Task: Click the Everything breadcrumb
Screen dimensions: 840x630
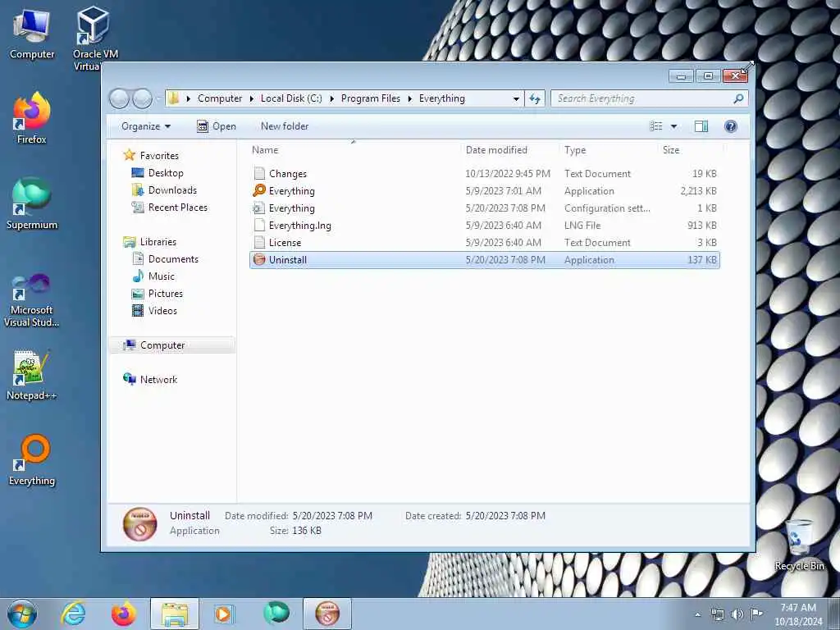Action: [442, 98]
